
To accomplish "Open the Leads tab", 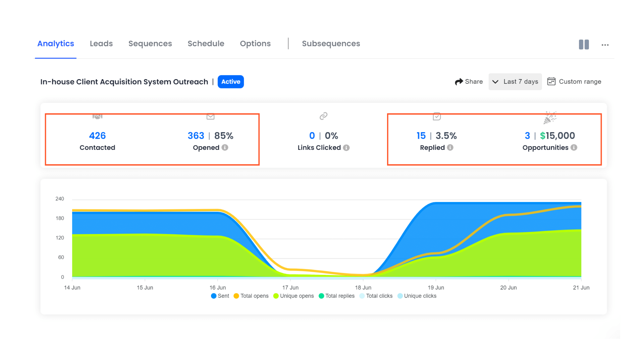I will 101,44.
